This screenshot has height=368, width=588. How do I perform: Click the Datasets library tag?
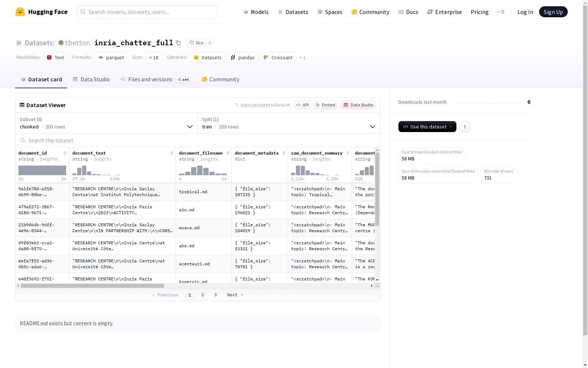point(208,57)
